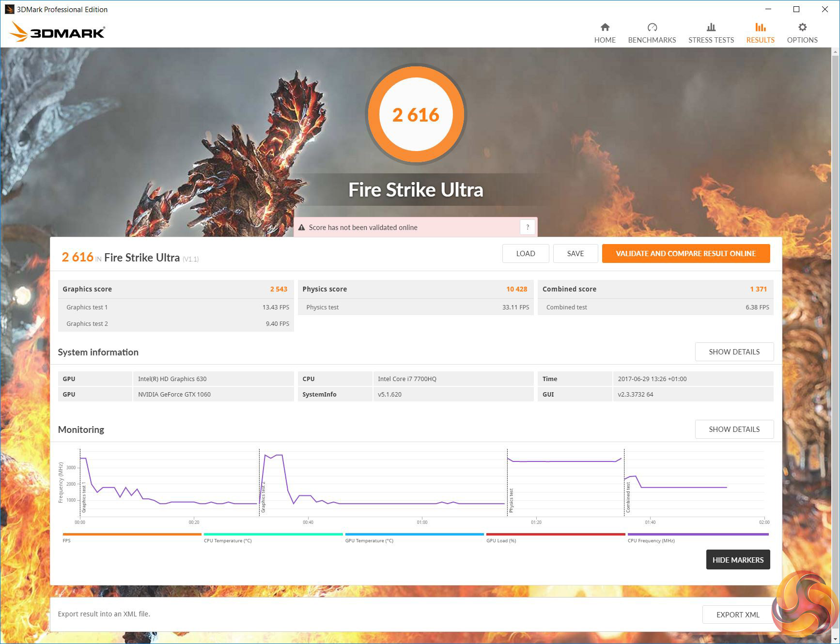Viewport: 840px width, 644px height.
Task: Click the Time value 2017-06-29 13:26
Action: 653,379
